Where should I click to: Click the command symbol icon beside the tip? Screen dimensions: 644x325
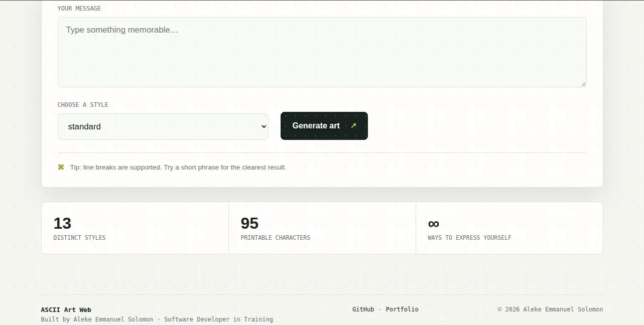click(61, 167)
